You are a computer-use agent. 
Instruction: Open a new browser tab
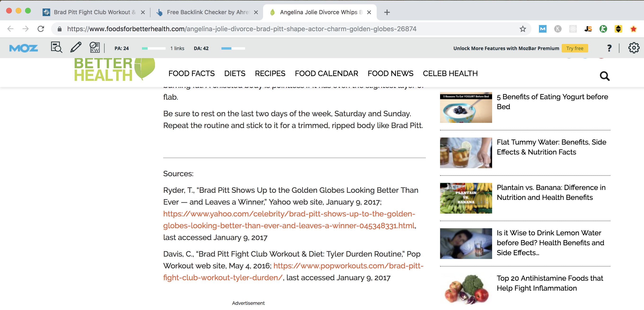pos(387,12)
